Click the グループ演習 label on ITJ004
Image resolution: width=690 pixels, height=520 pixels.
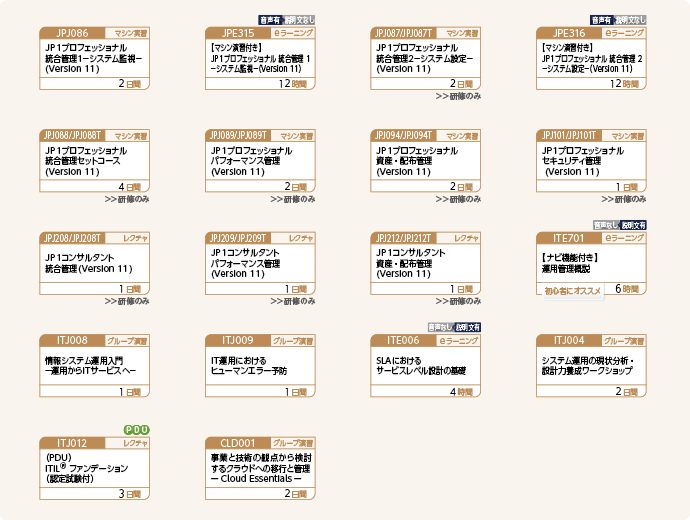[624, 341]
